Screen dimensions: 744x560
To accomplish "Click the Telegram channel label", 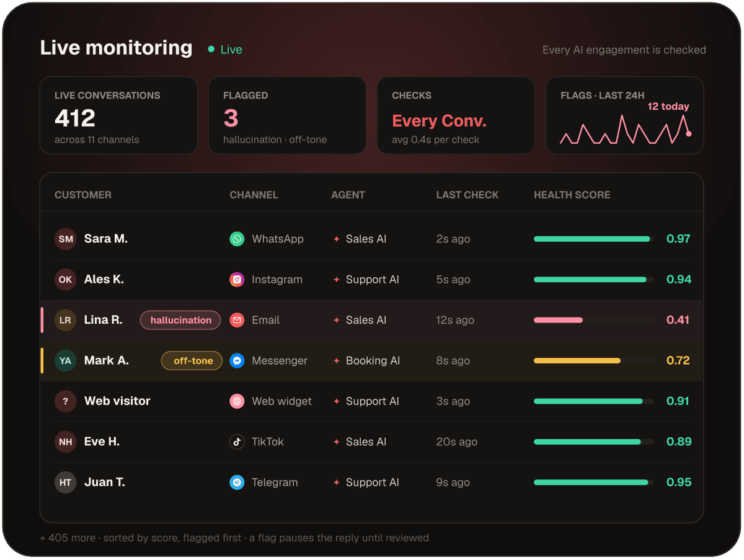I will (275, 482).
